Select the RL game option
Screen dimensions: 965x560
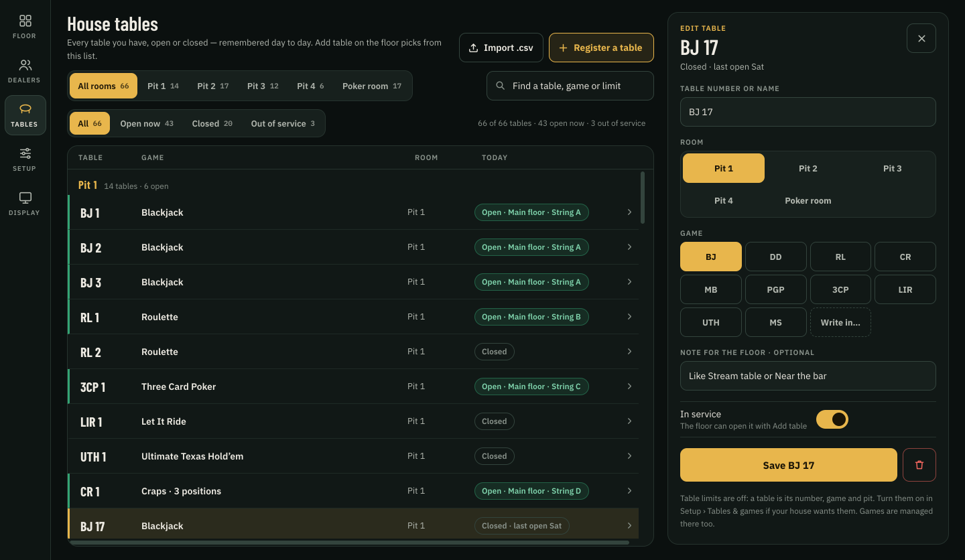840,257
